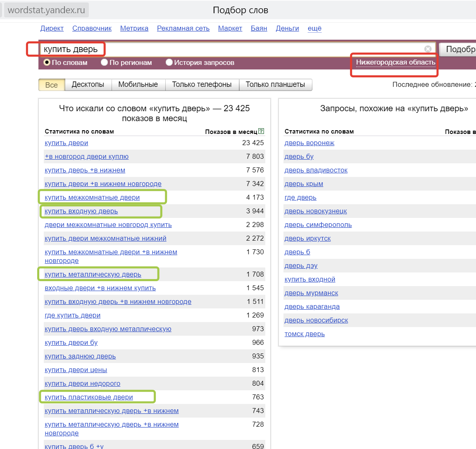Open the query 'купить двери межкомнатные нижний'
This screenshot has height=449, width=476.
point(105,239)
